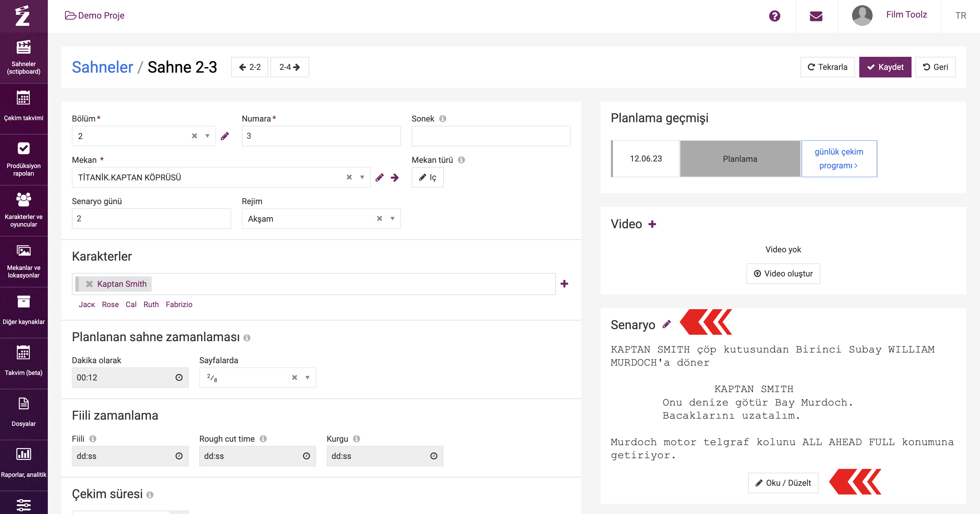Add Jack to the characters
This screenshot has height=514, width=980.
click(87, 305)
